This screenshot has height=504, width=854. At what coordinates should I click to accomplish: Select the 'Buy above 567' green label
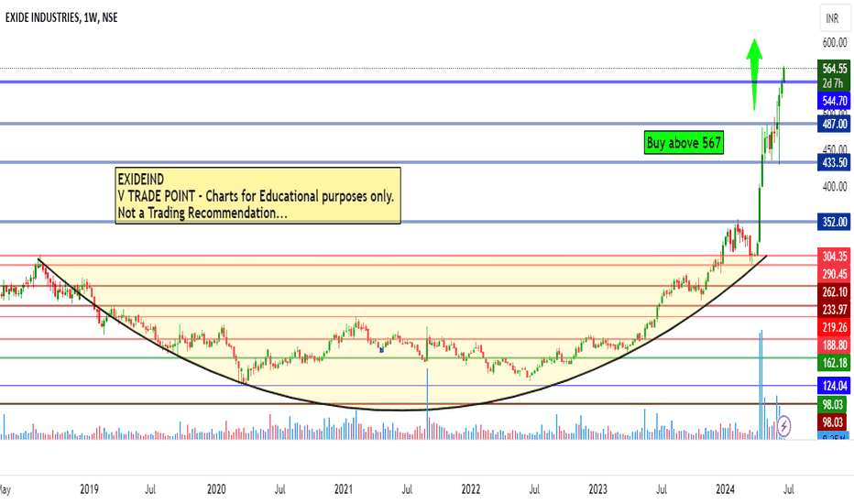click(x=684, y=143)
